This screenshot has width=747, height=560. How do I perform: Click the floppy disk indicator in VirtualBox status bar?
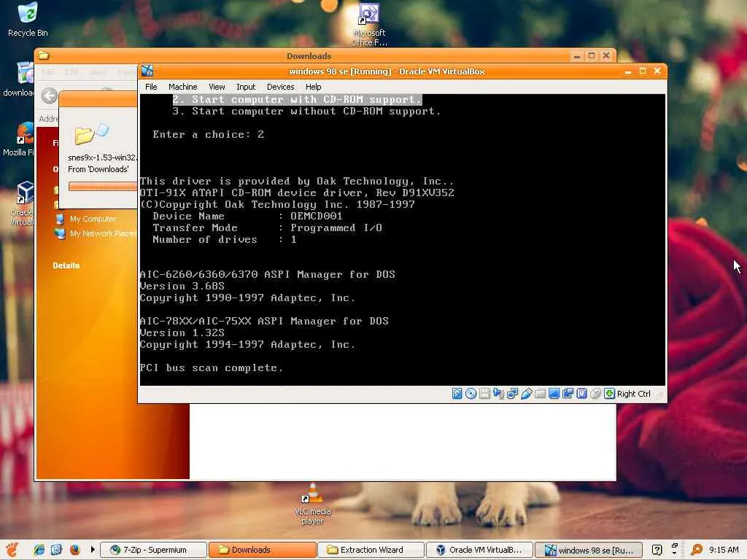pyautogui.click(x=484, y=393)
